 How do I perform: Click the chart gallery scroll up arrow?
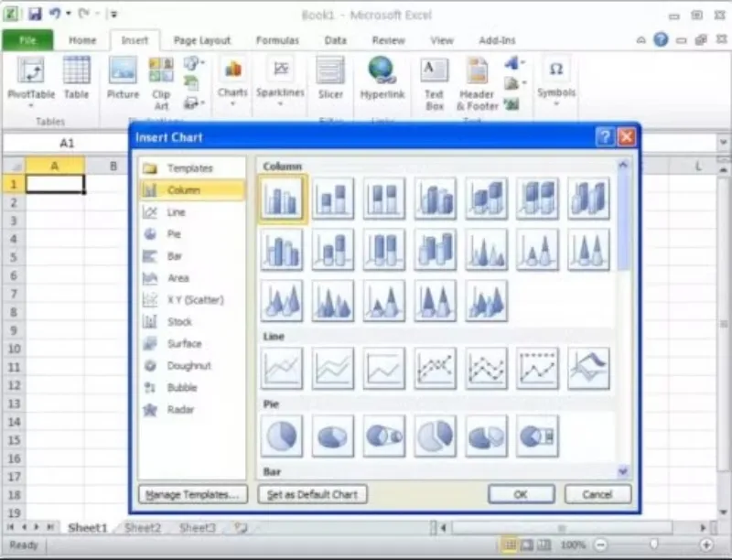click(x=623, y=165)
